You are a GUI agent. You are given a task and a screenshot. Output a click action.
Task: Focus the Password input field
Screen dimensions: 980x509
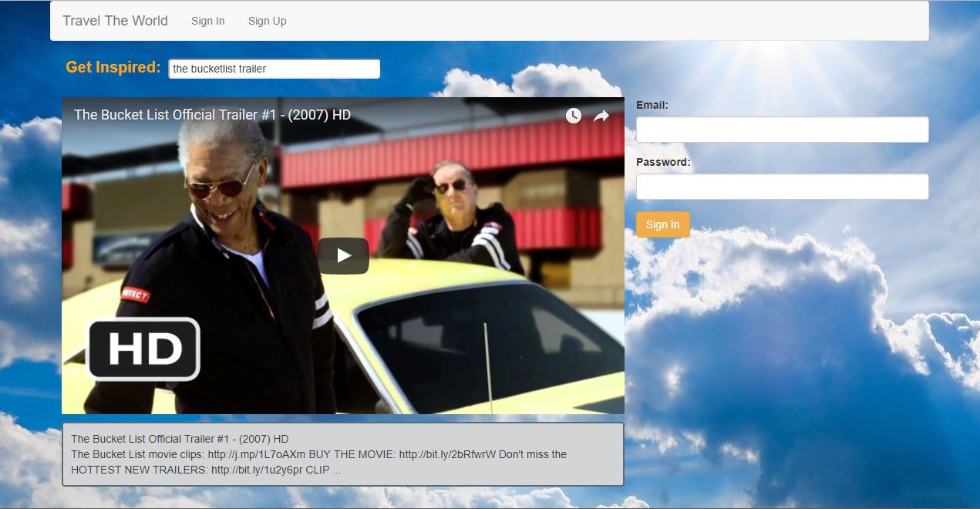(782, 187)
